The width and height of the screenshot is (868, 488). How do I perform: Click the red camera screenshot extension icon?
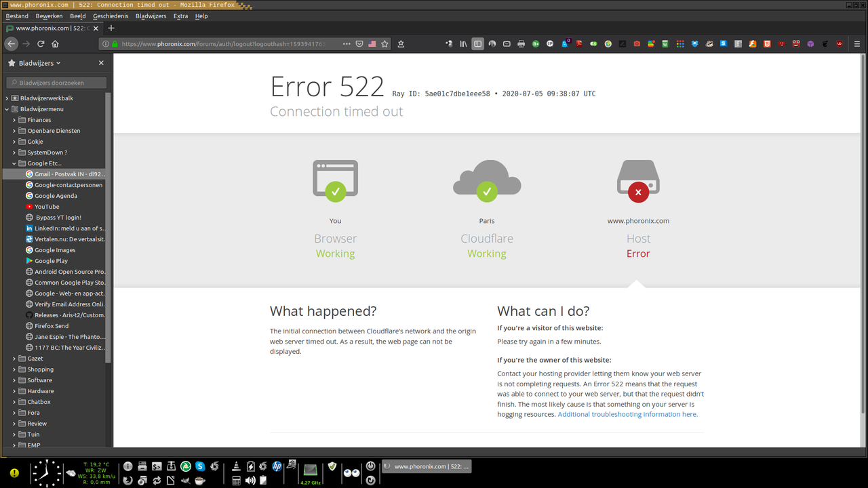click(637, 43)
